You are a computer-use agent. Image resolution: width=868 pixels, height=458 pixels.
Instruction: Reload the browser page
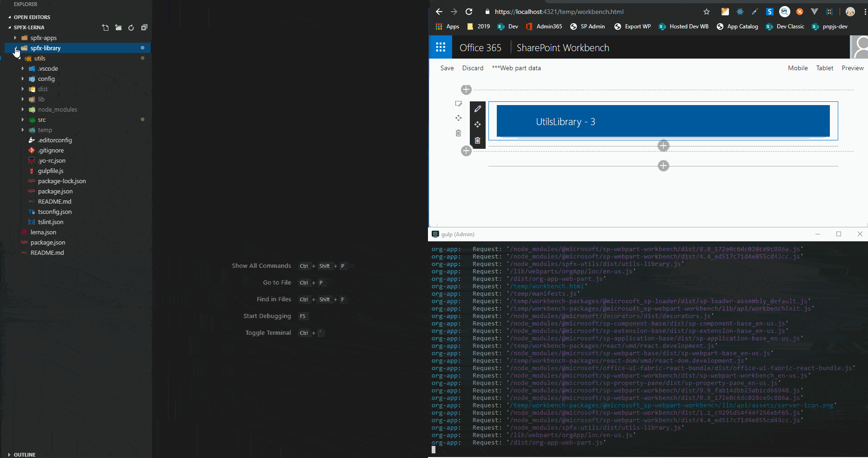469,12
